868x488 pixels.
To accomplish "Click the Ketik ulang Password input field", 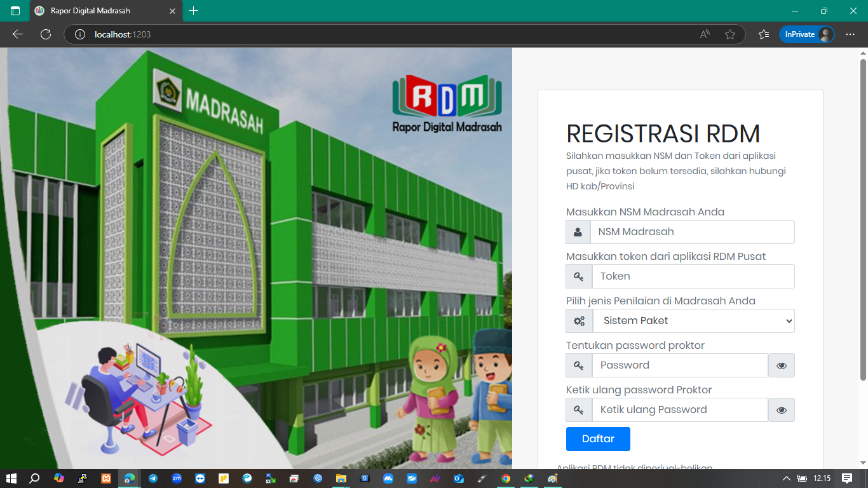I will (x=680, y=410).
